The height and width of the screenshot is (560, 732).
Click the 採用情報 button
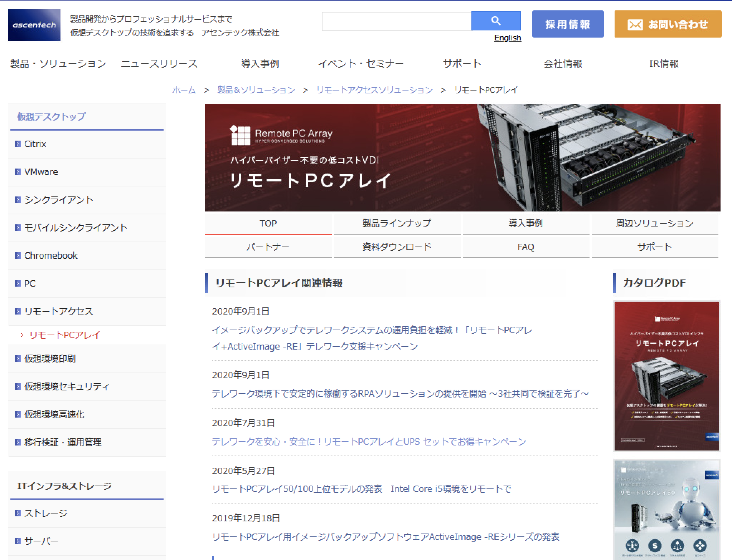[568, 24]
